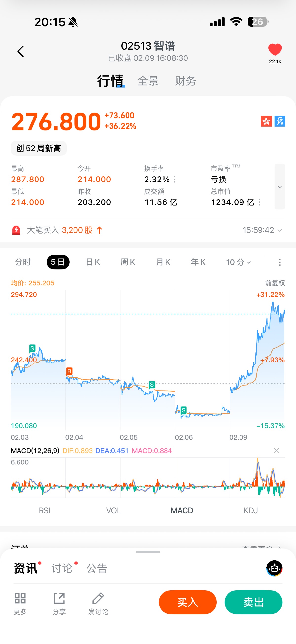Open chart settings three-dot menu

point(280,262)
